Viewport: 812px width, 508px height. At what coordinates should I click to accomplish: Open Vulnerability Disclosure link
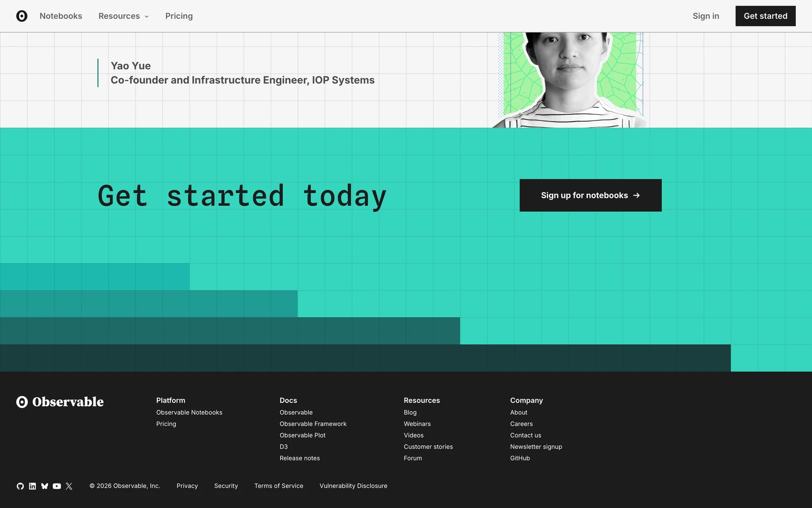pos(353,486)
